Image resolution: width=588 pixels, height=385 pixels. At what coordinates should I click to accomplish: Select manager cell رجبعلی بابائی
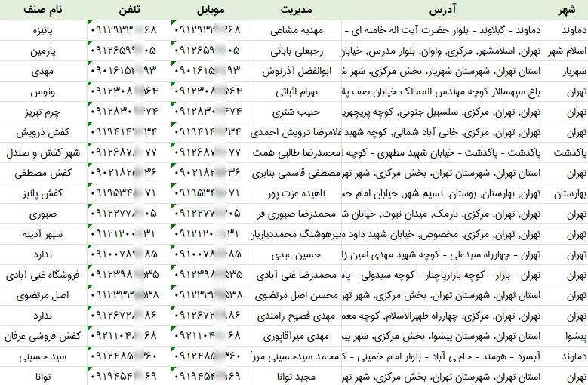click(296, 51)
